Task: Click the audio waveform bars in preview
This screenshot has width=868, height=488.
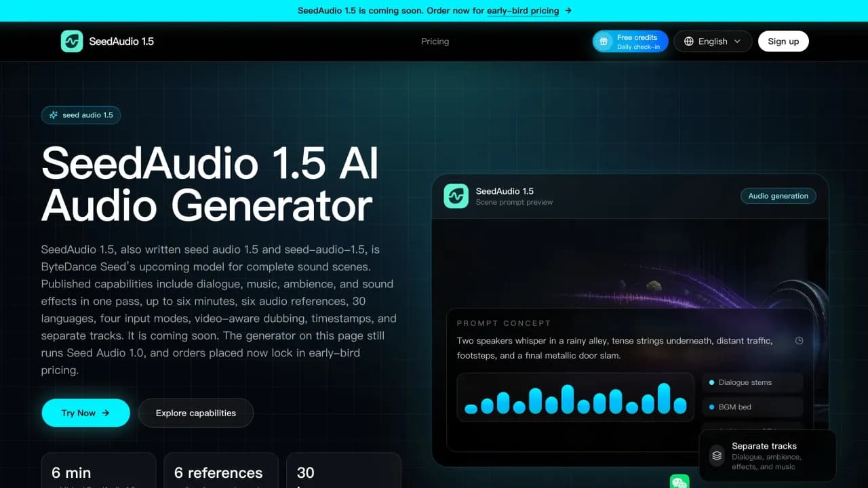Action: tap(575, 398)
